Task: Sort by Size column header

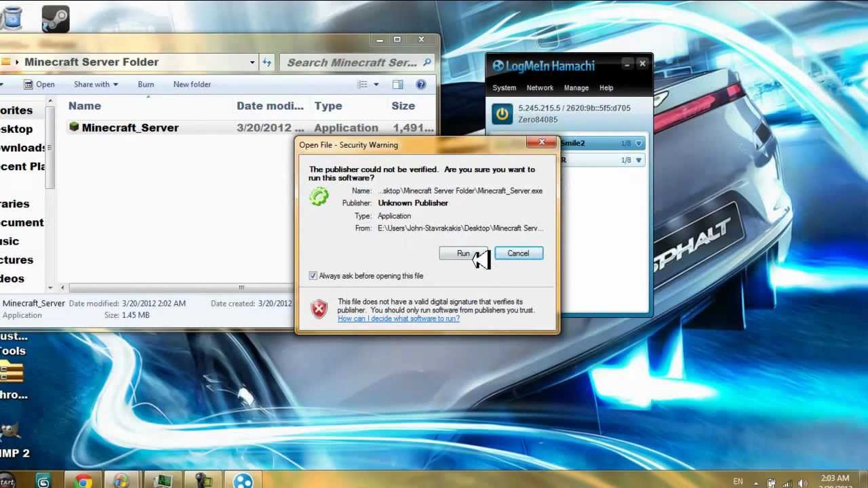Action: pos(403,106)
